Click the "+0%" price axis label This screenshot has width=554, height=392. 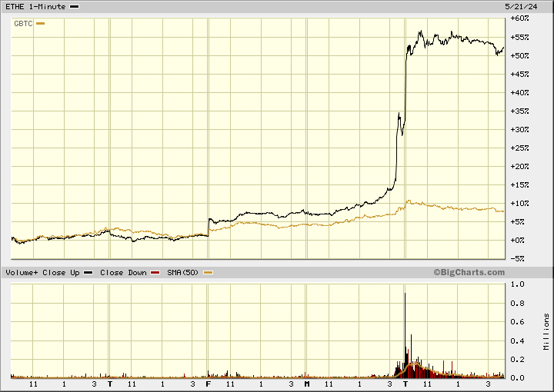[518, 241]
